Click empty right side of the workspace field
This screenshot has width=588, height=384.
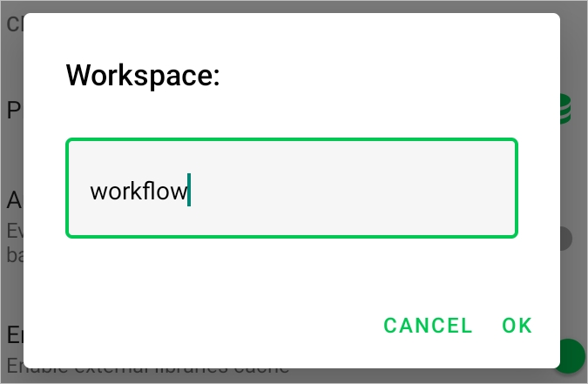click(x=392, y=187)
